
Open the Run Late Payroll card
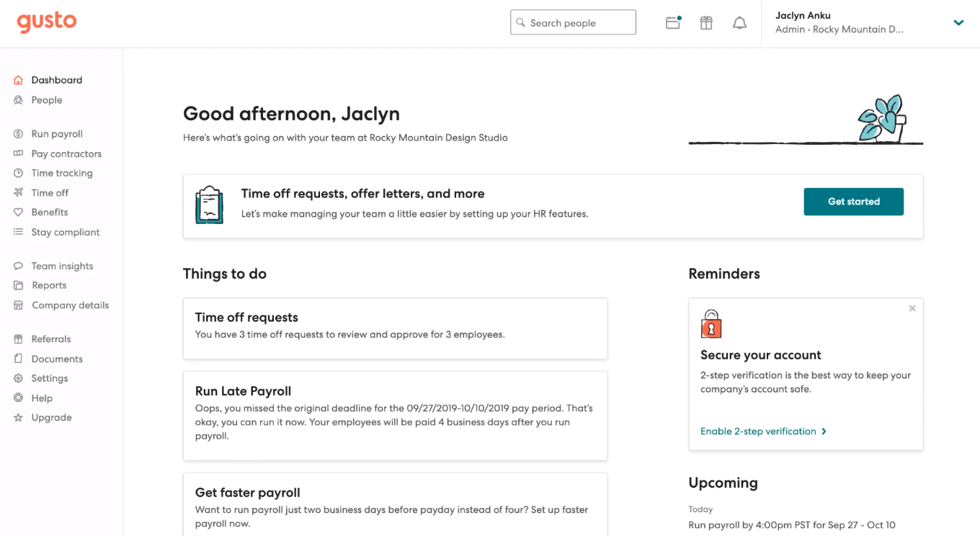[x=395, y=416]
